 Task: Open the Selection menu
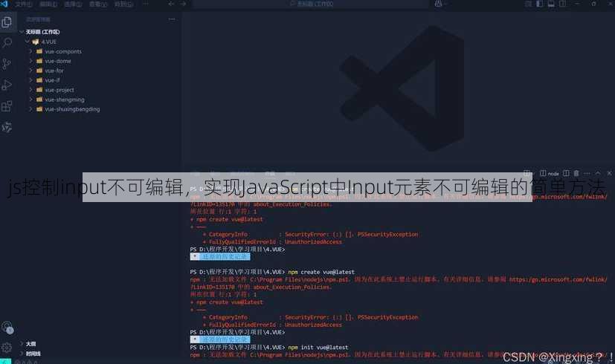point(73,4)
